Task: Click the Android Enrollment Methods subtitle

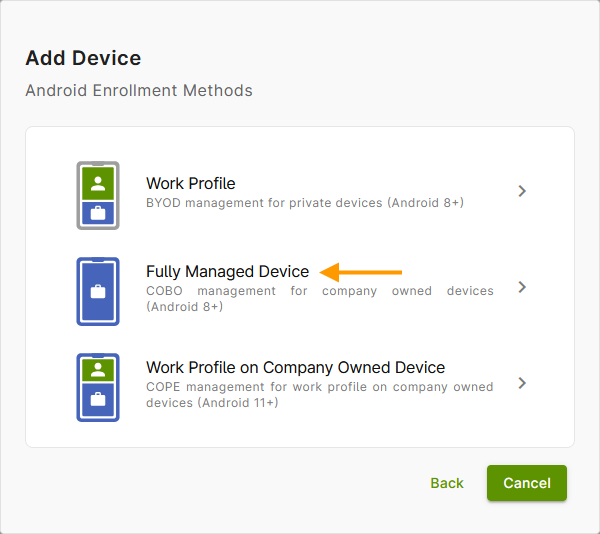Action: coord(139,91)
